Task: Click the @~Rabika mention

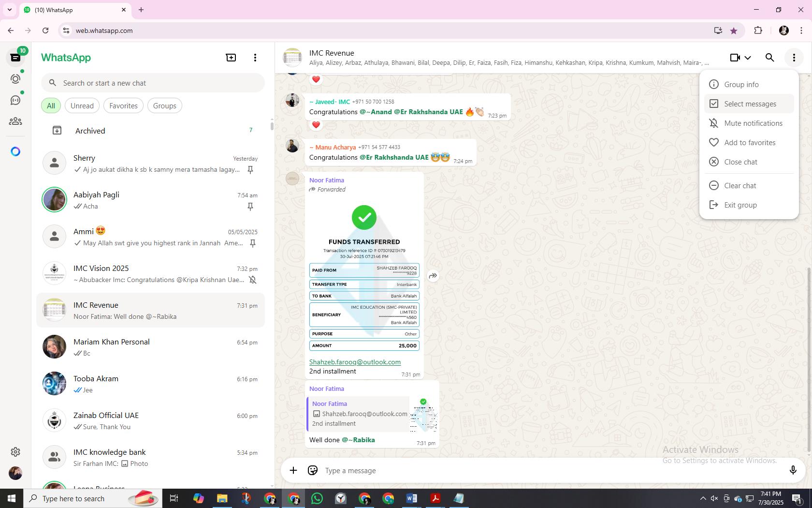Action: [x=358, y=440]
